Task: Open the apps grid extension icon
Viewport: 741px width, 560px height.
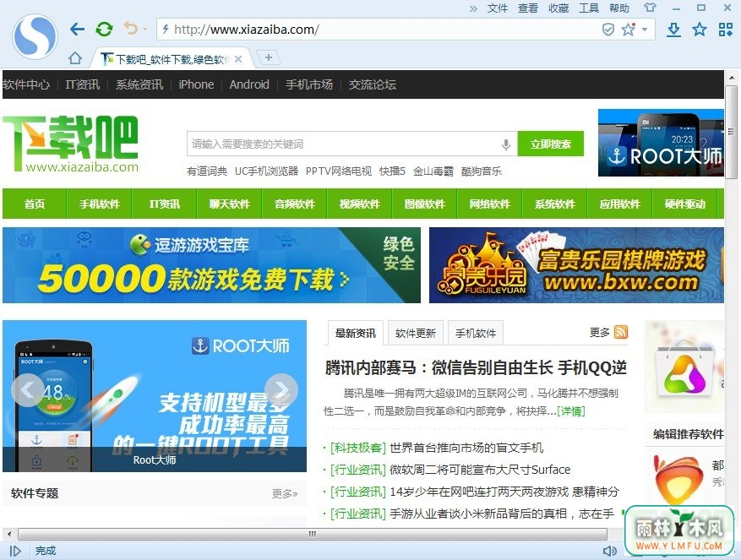Action: click(726, 30)
